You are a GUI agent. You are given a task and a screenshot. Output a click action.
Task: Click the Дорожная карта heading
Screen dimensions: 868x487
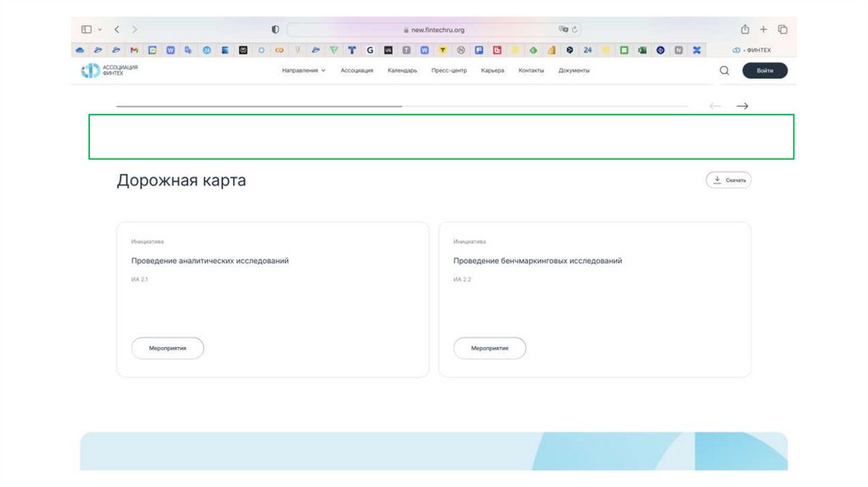pos(181,181)
